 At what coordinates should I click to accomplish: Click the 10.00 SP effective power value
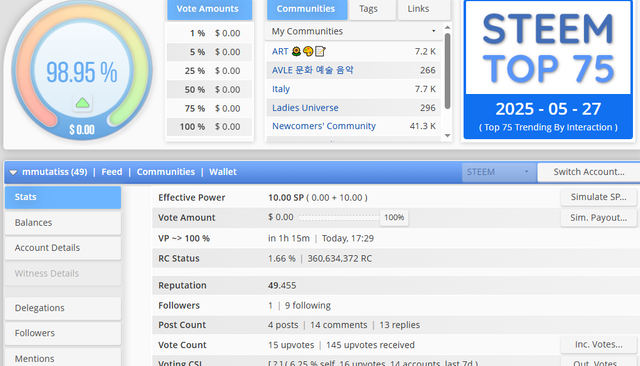(x=286, y=198)
